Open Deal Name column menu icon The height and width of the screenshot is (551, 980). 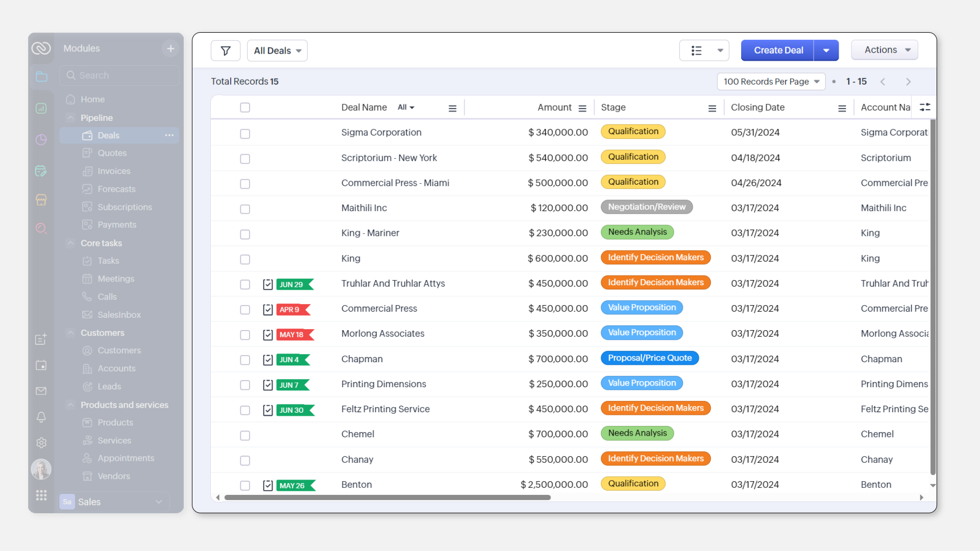(x=452, y=108)
